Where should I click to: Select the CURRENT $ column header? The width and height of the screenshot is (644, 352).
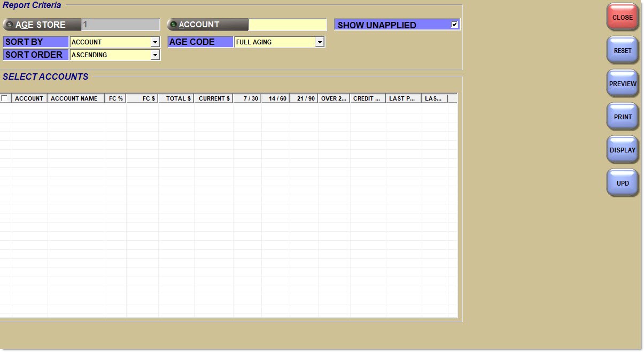[x=214, y=98]
